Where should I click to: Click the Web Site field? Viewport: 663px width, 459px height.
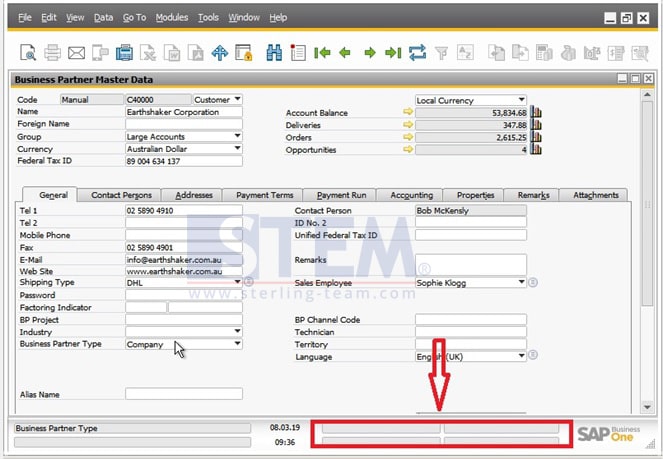[x=184, y=271]
